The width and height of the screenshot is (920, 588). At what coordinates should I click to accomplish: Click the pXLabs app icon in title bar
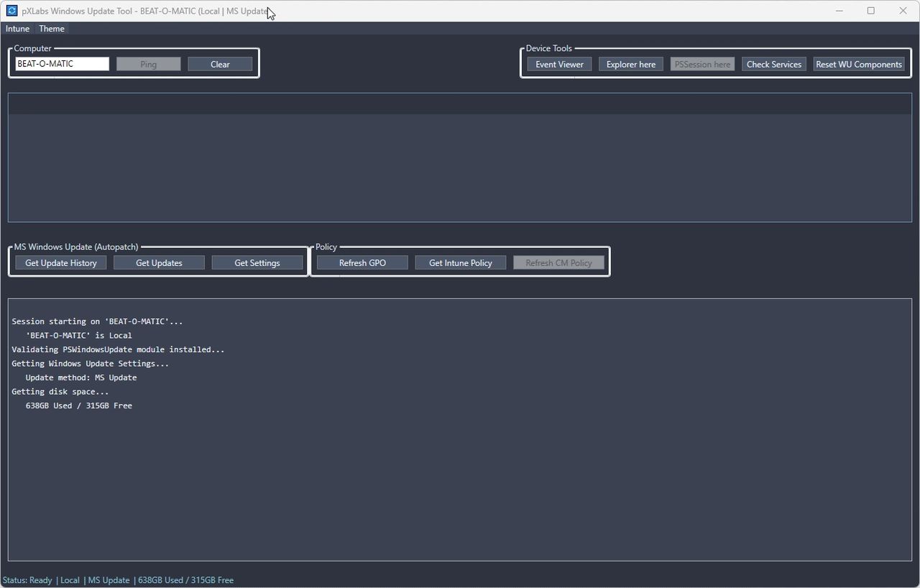(11, 11)
